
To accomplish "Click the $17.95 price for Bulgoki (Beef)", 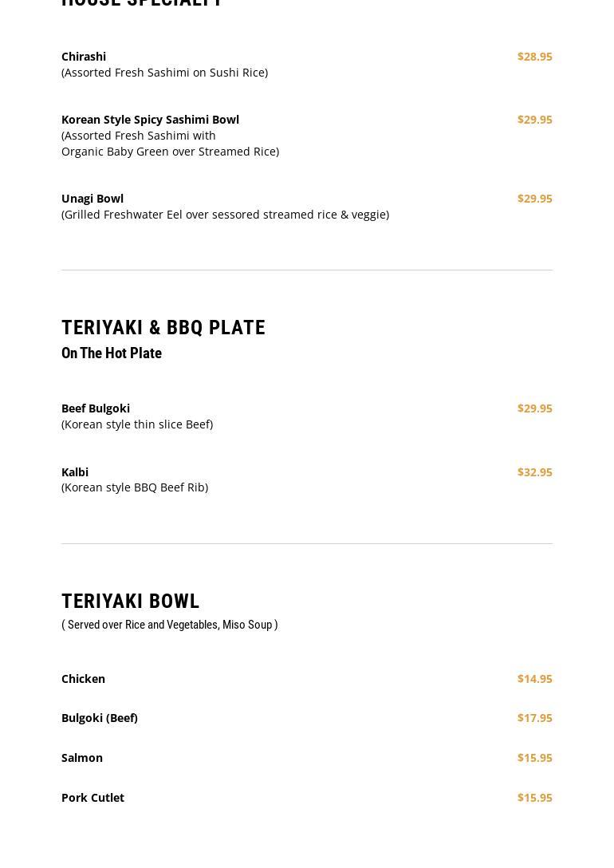I will point(534,718).
